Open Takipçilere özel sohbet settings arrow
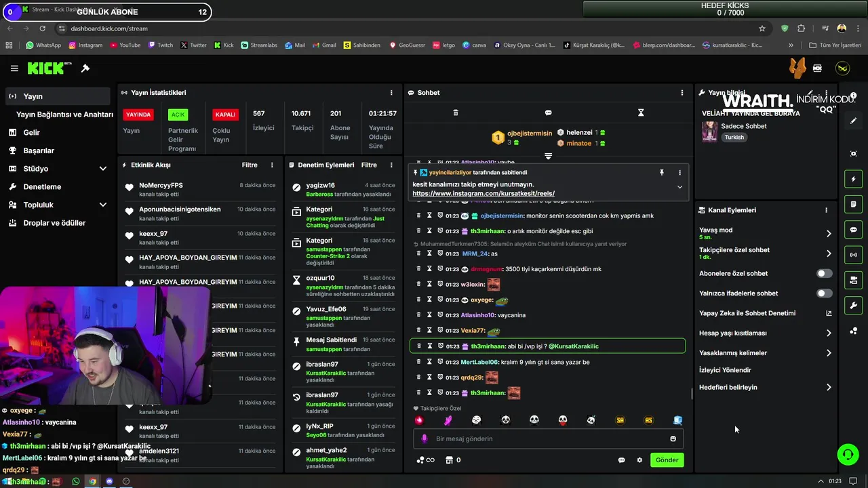The width and height of the screenshot is (868, 488). pyautogui.click(x=829, y=253)
